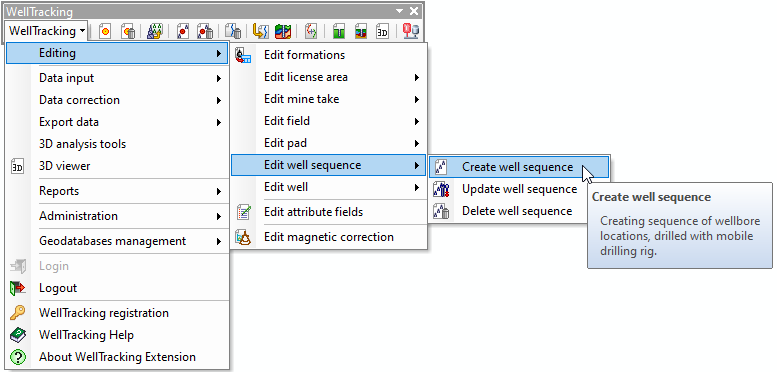Click the colorful geological layers toolbar icon

283,32
